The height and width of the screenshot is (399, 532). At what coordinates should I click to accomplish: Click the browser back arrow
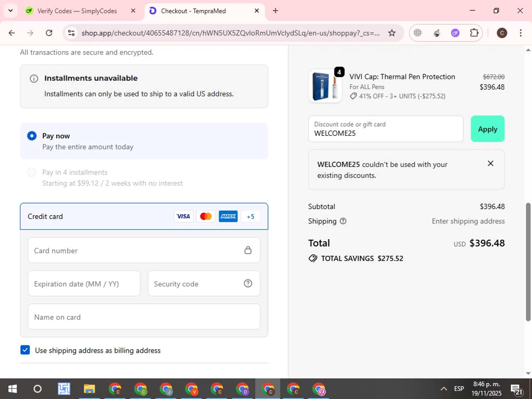[x=12, y=33]
